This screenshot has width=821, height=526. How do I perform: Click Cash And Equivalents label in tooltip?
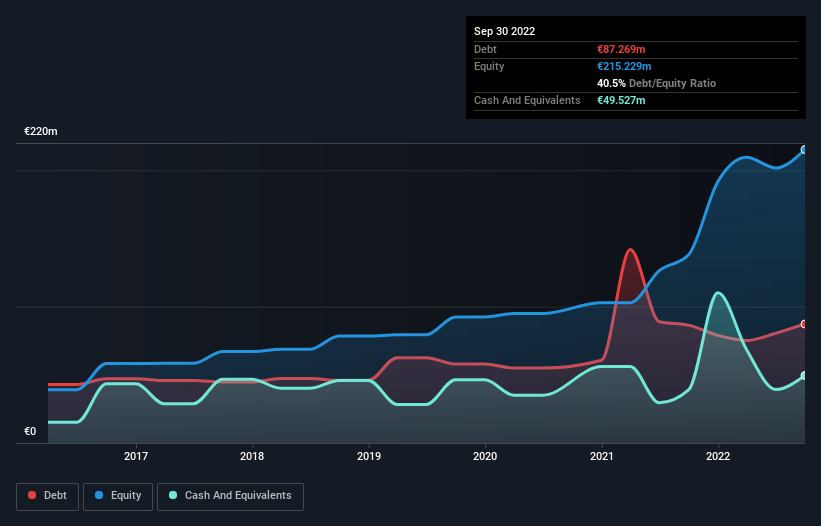[x=527, y=100]
